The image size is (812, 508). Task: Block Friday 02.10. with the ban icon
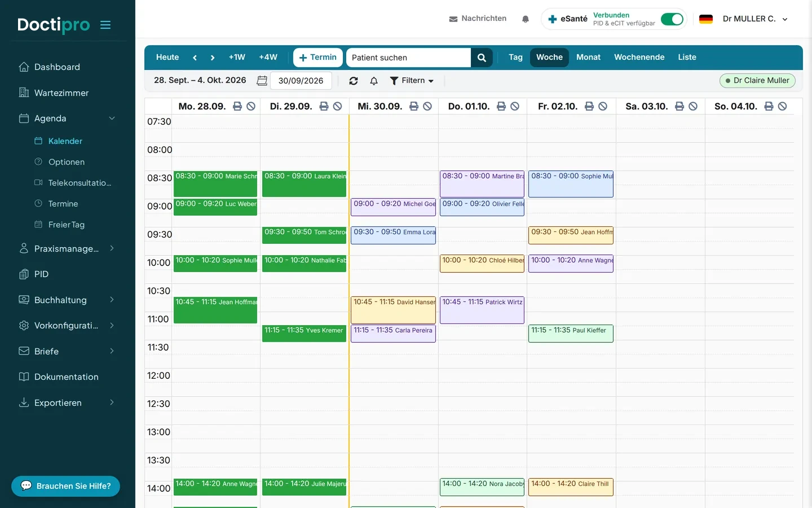(x=603, y=106)
